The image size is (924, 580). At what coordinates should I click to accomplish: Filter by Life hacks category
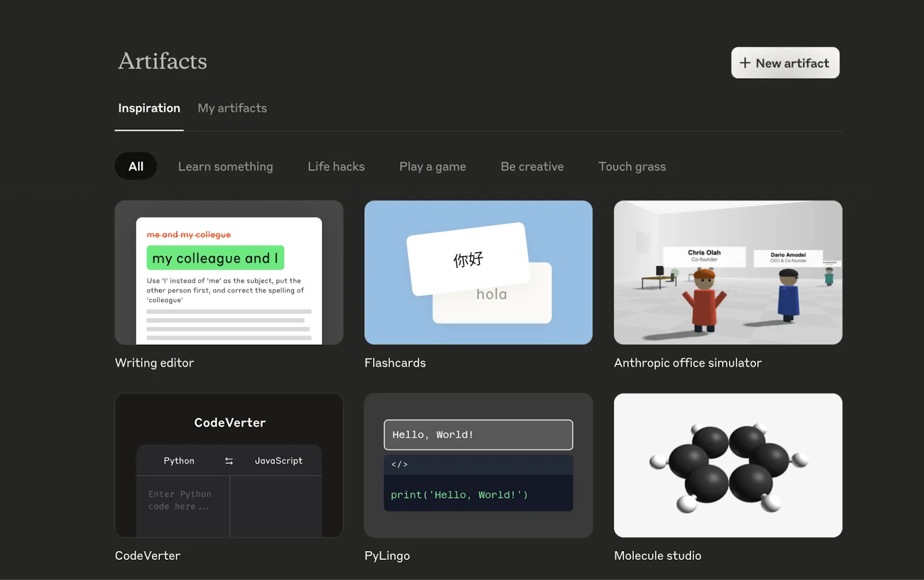click(336, 167)
